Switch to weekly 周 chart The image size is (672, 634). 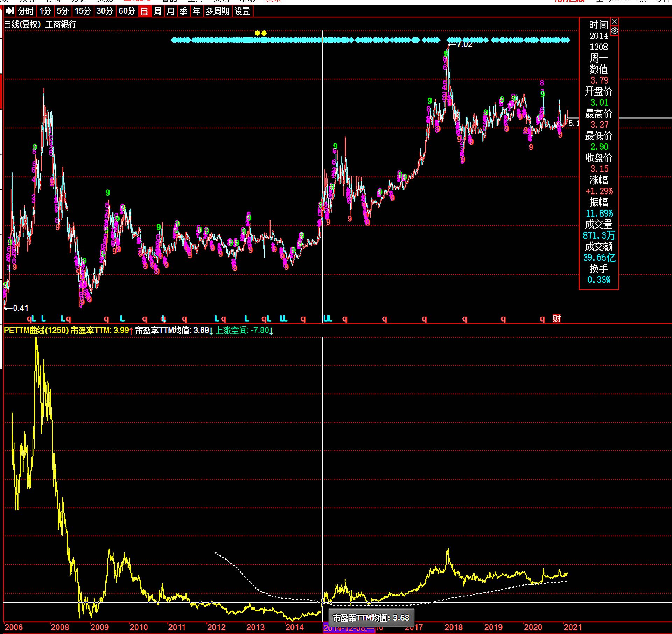[157, 11]
